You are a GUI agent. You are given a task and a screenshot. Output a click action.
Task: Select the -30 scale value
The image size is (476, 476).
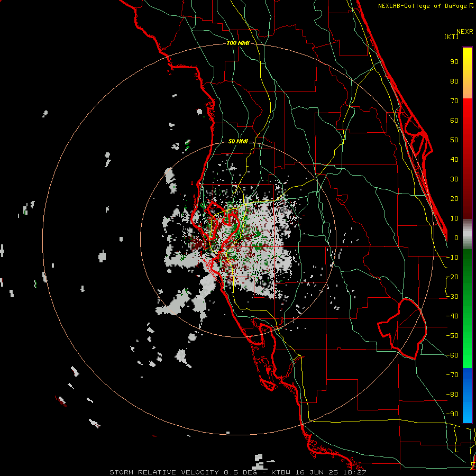[452, 297]
